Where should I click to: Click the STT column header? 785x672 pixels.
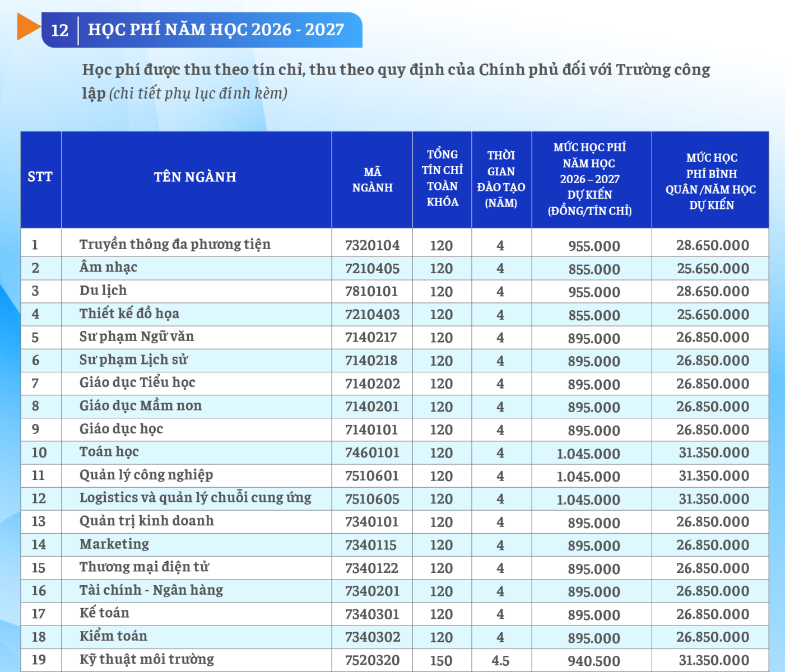pyautogui.click(x=40, y=178)
